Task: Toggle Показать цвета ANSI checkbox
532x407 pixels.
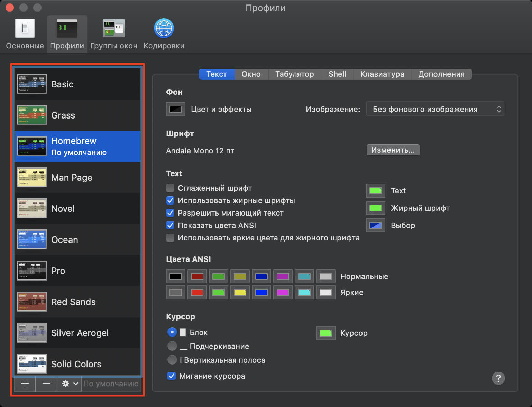Action: 170,225
